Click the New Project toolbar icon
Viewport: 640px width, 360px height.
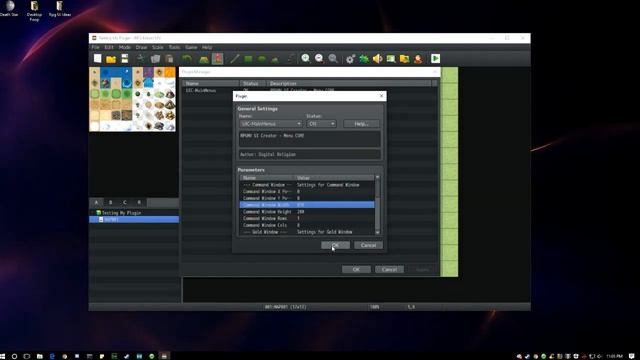click(98, 59)
